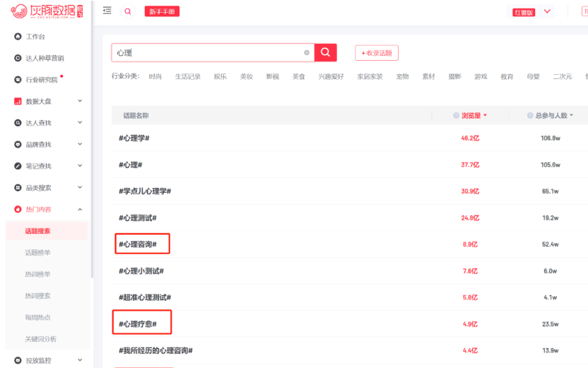This screenshot has width=588, height=368.
Task: Click the 热门内容 flame icon
Action: [x=18, y=209]
